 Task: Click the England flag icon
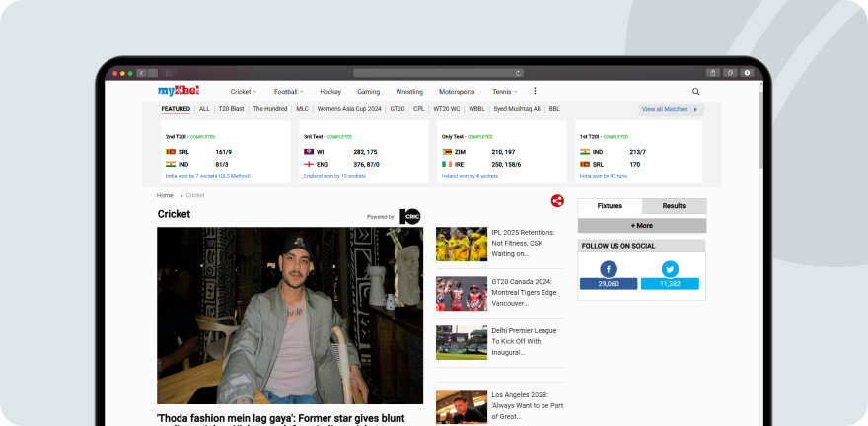[309, 165]
